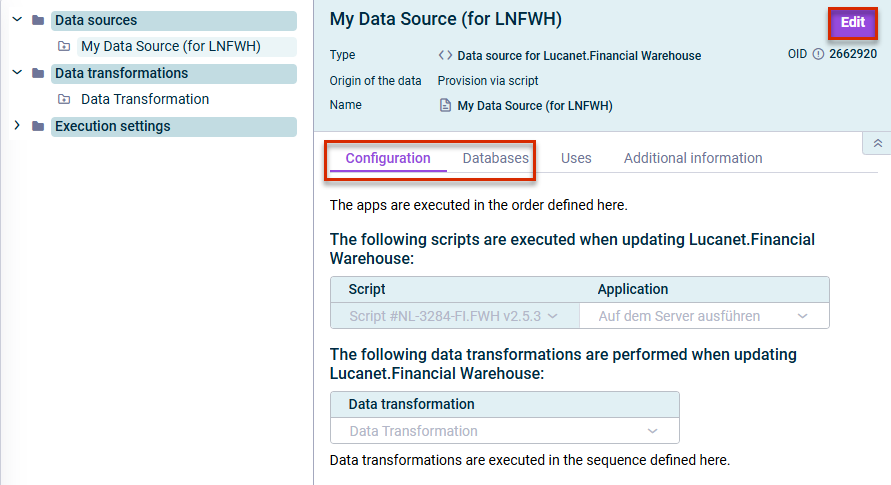This screenshot has width=891, height=485.
Task: Collapse header panel with double chevron
Action: click(x=877, y=143)
